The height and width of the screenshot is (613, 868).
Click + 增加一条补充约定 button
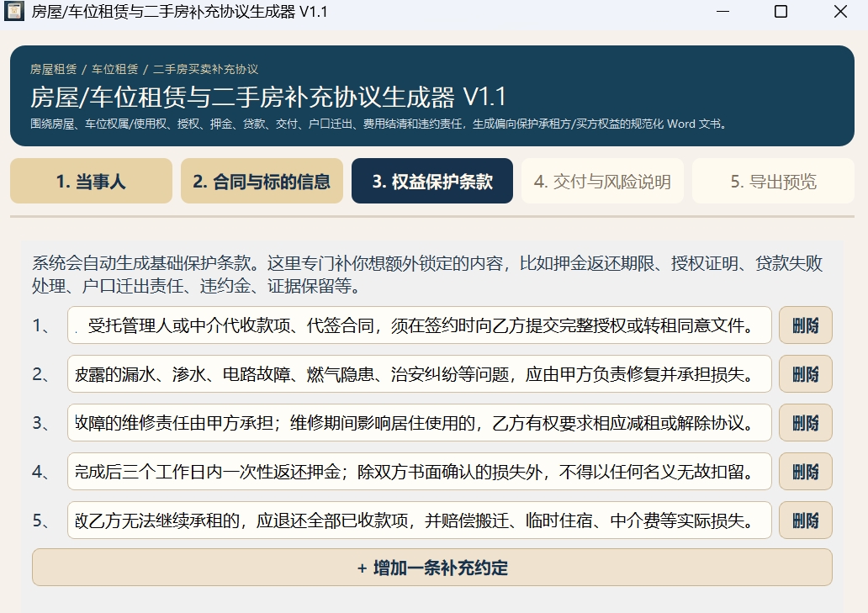[432, 568]
